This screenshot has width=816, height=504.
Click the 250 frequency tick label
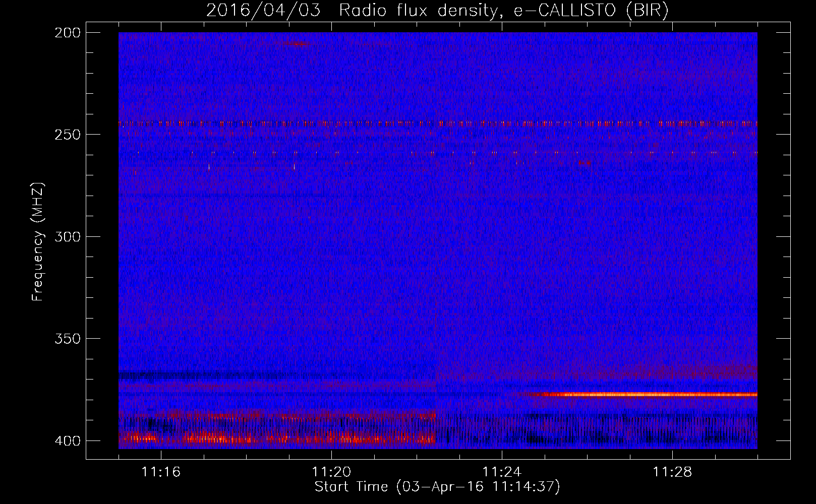[x=67, y=135]
